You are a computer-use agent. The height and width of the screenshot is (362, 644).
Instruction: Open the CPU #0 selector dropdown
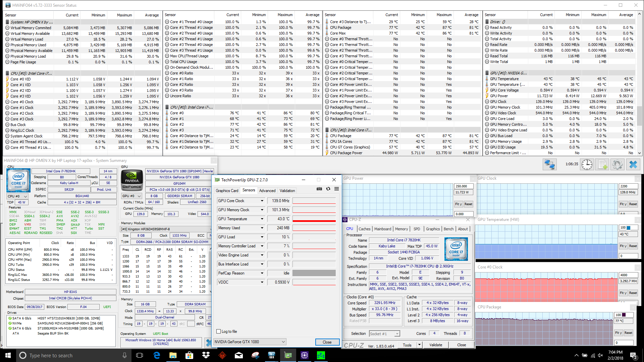tap(17, 196)
